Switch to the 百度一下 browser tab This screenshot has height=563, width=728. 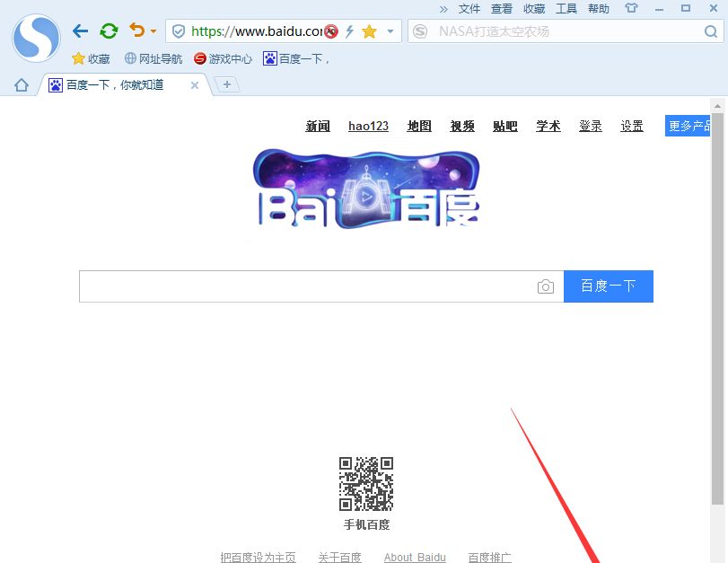pyautogui.click(x=117, y=85)
